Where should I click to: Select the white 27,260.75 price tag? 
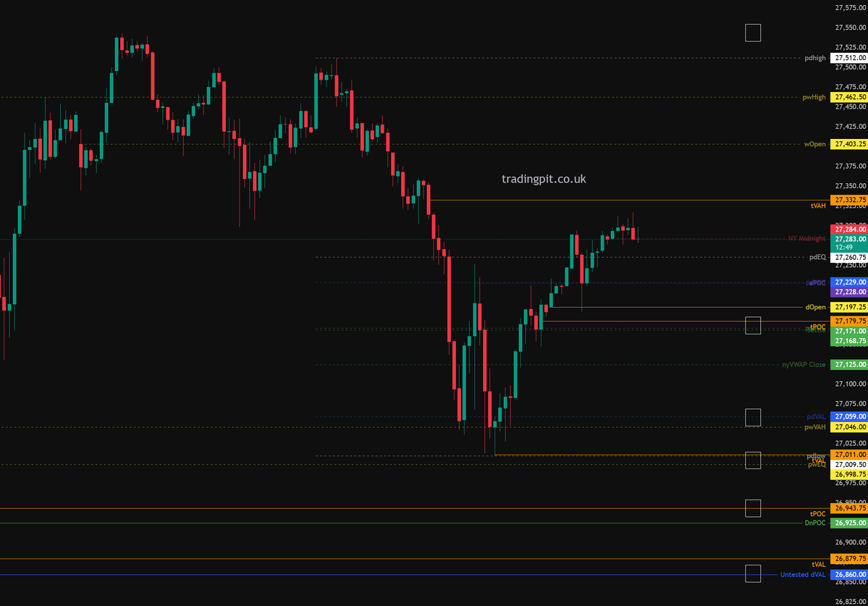point(849,258)
